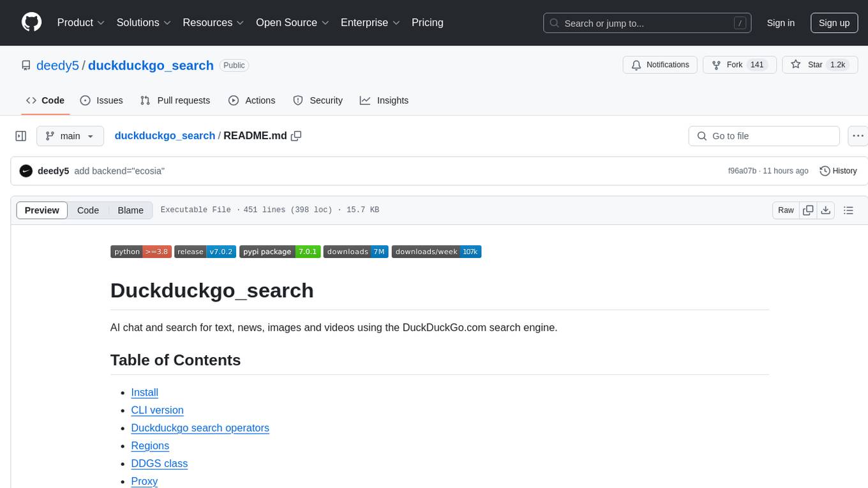This screenshot has height=488, width=868.
Task: Go to the Regions section
Action: (150, 446)
